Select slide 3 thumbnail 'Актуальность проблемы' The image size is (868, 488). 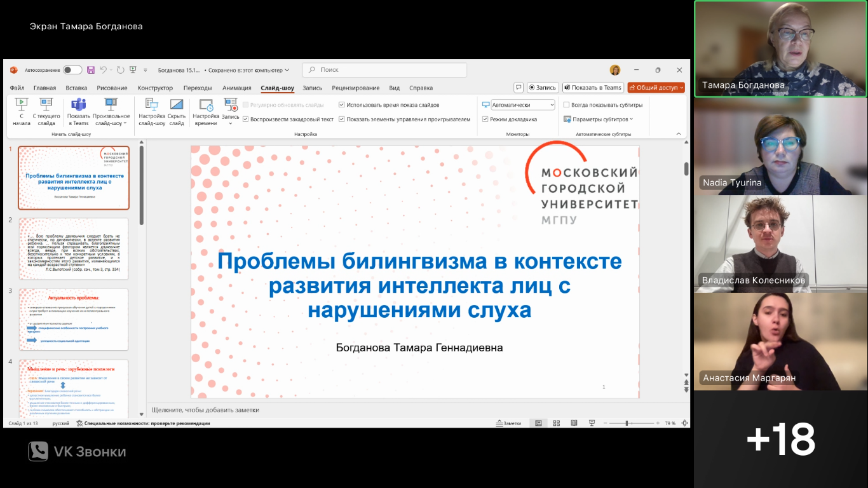[x=74, y=319]
